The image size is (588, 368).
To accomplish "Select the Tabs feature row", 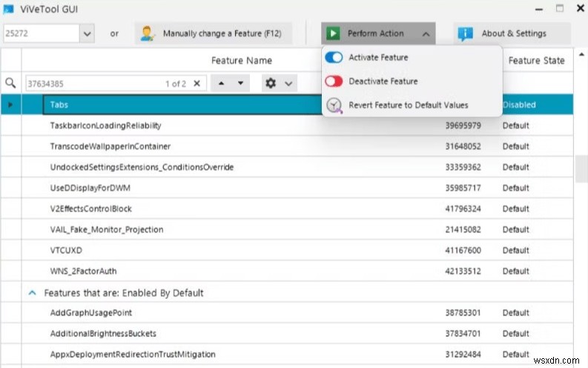I will (x=287, y=105).
